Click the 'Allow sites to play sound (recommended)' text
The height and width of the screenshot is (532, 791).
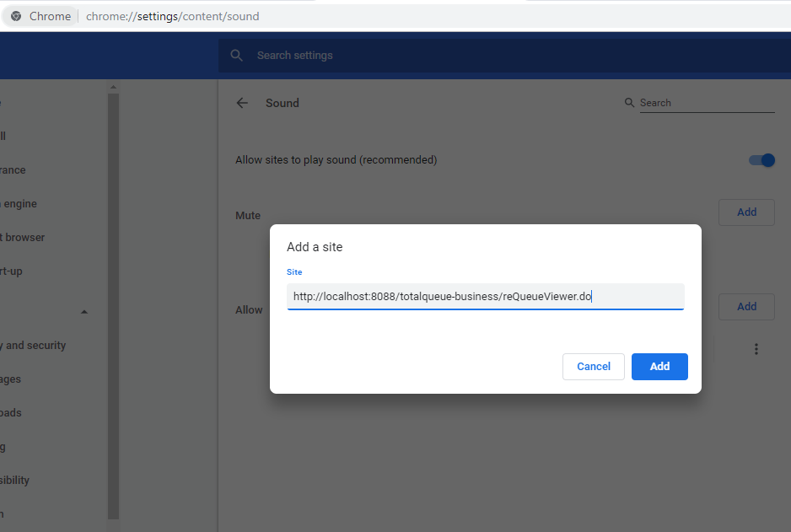click(336, 160)
